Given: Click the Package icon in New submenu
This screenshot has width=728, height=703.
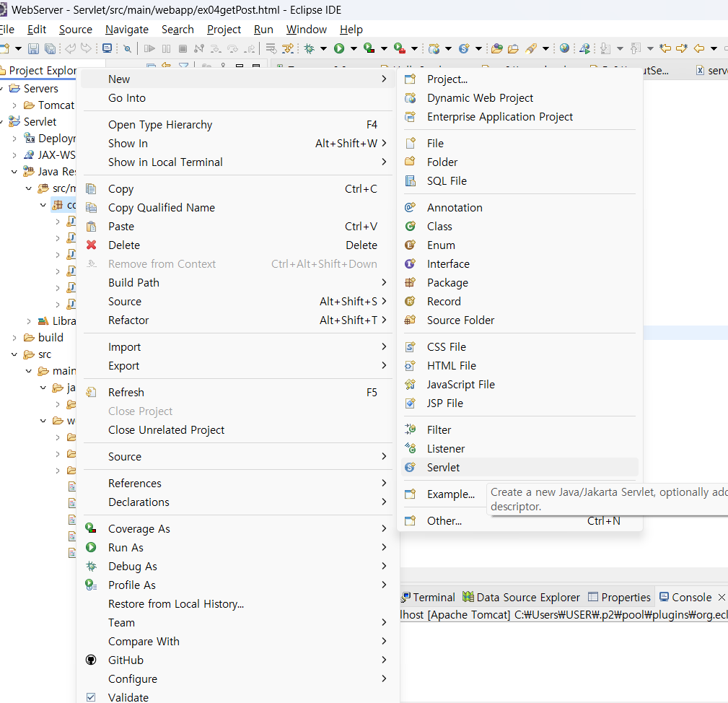Looking at the screenshot, I should pos(410,282).
